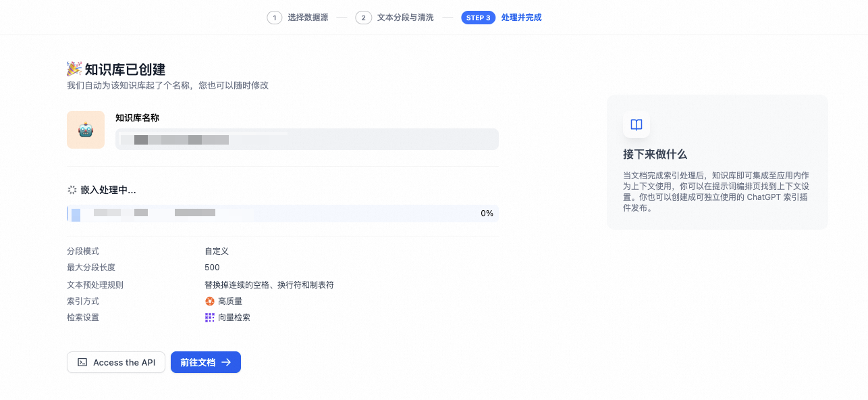Click the 检索设置 label
Screen dimensions: 868x400
click(83, 318)
